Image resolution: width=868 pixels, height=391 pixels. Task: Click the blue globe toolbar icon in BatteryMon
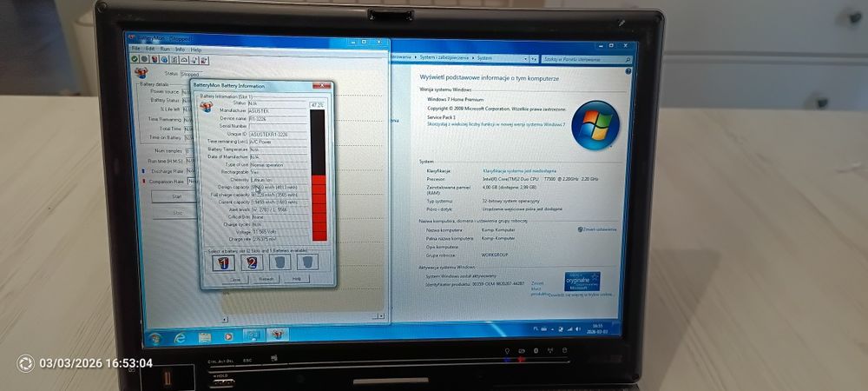tap(164, 59)
